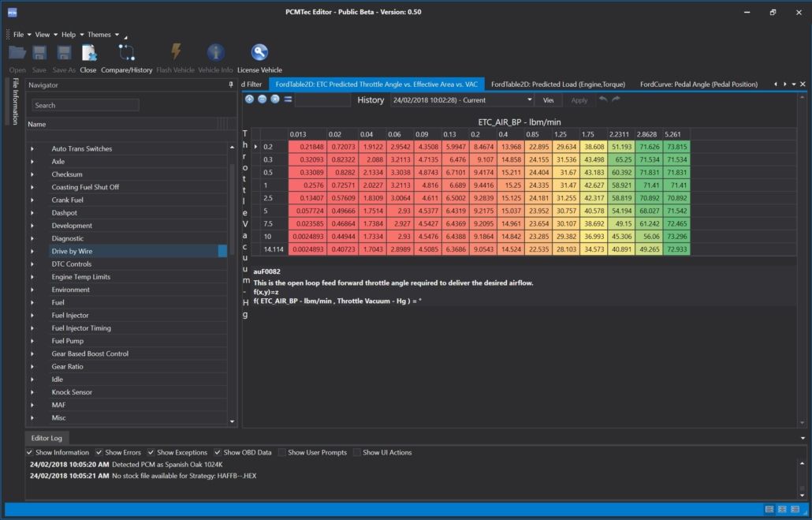The width and height of the screenshot is (812, 520).
Task: Open the Editor Log panel options dropdown
Action: (803, 438)
